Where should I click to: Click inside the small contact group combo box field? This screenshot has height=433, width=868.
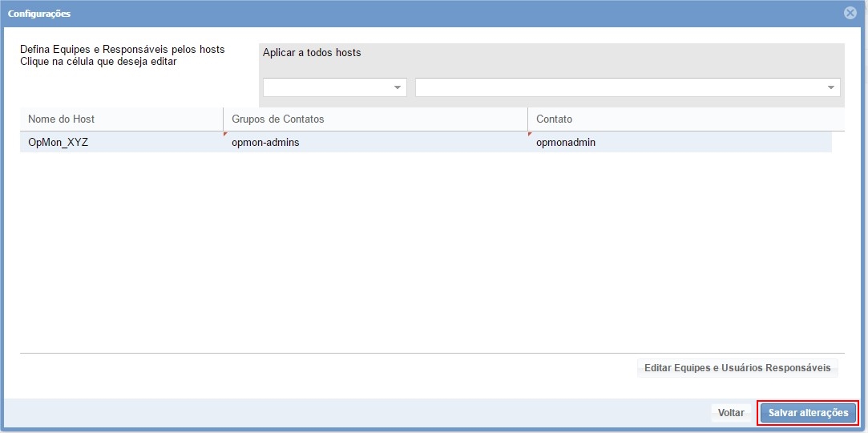[x=327, y=87]
